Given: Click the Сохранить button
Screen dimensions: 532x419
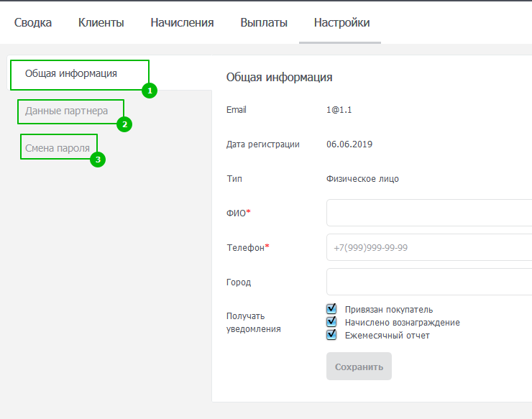Looking at the screenshot, I should pyautogui.click(x=359, y=367).
